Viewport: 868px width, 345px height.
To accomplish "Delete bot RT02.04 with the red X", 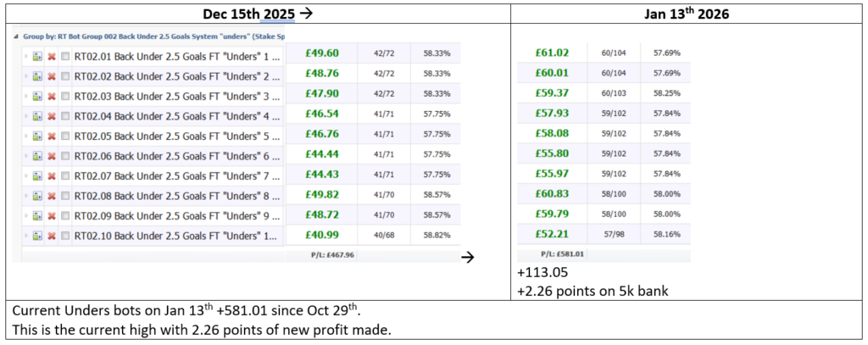I will tap(52, 115).
